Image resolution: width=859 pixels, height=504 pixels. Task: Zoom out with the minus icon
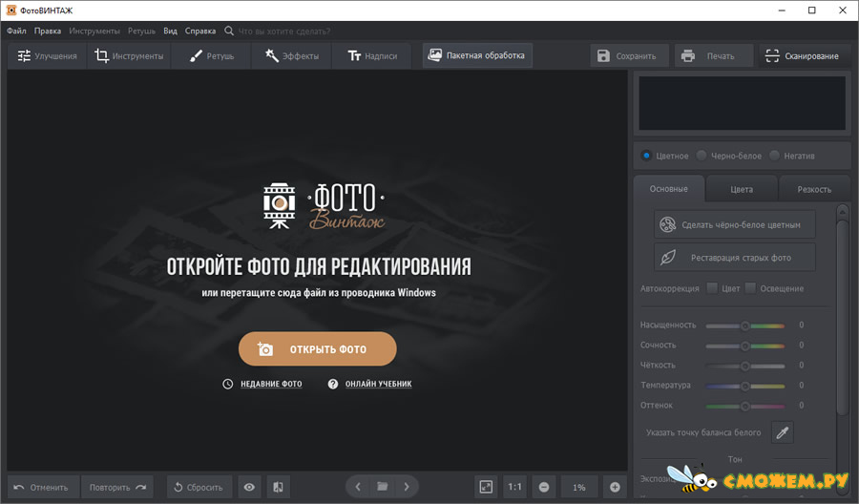click(544, 487)
